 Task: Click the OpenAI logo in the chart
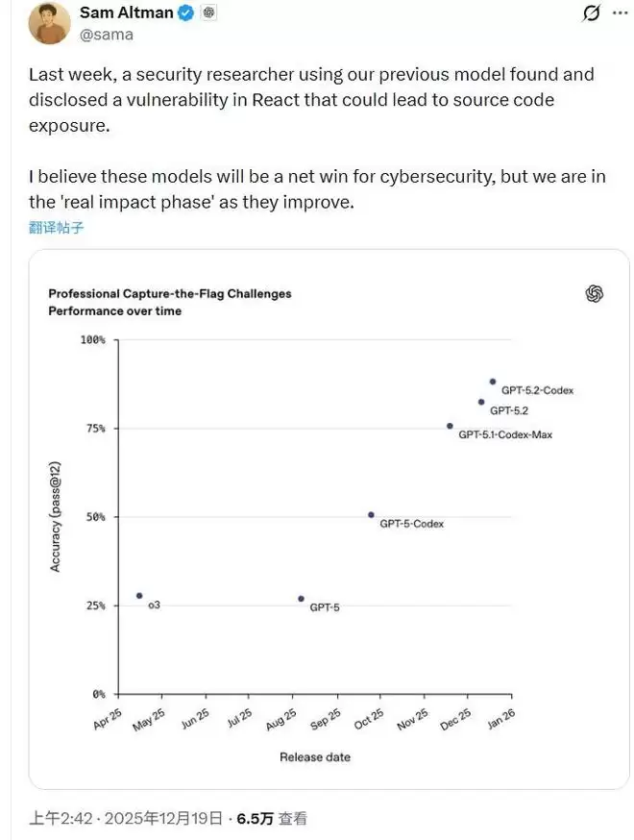point(594,294)
